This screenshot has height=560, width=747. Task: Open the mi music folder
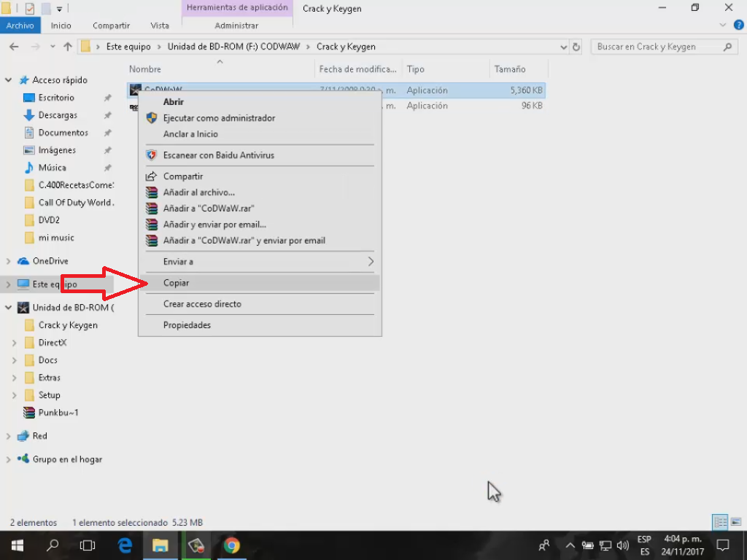[56, 238]
